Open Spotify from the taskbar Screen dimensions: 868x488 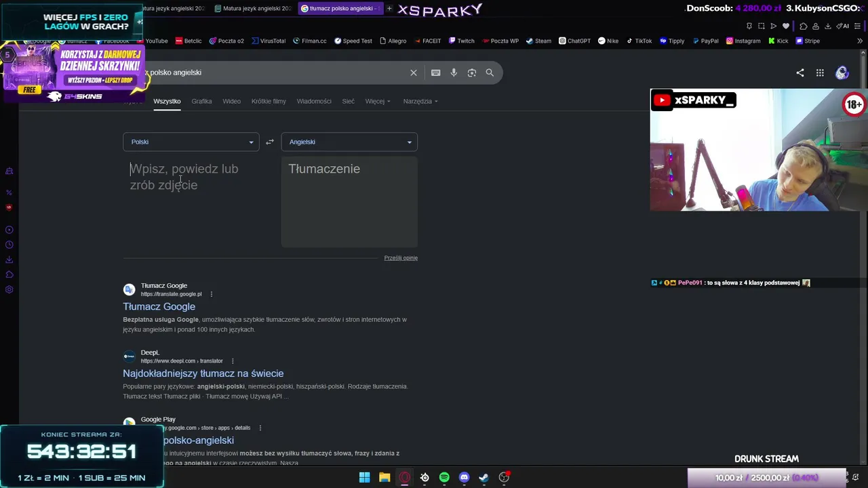click(444, 477)
